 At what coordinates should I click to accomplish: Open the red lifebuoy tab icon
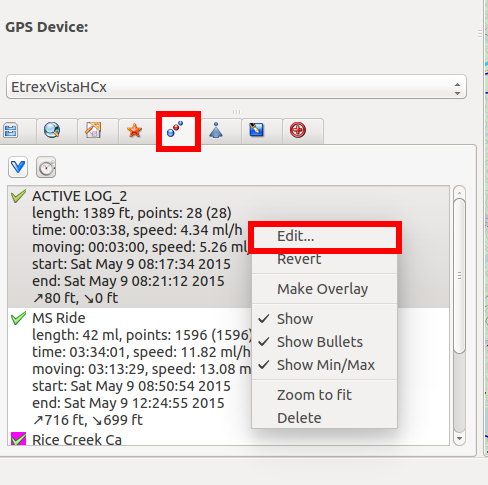point(298,130)
